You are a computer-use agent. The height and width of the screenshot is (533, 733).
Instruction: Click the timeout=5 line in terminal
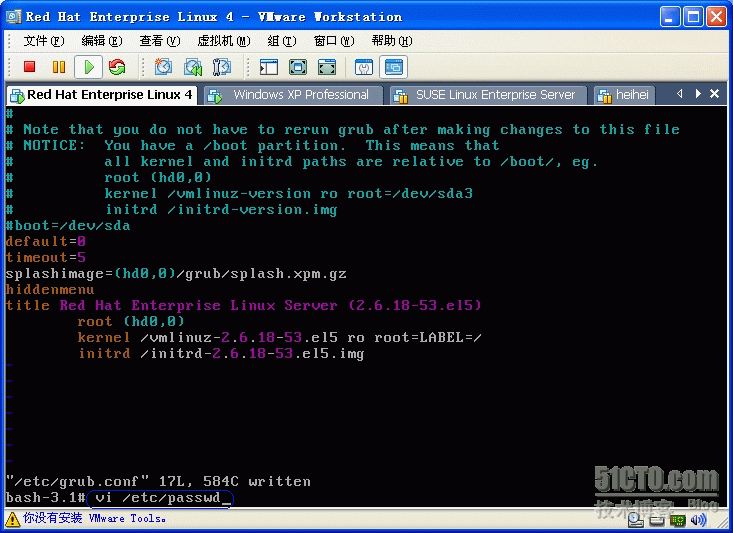pyautogui.click(x=46, y=257)
